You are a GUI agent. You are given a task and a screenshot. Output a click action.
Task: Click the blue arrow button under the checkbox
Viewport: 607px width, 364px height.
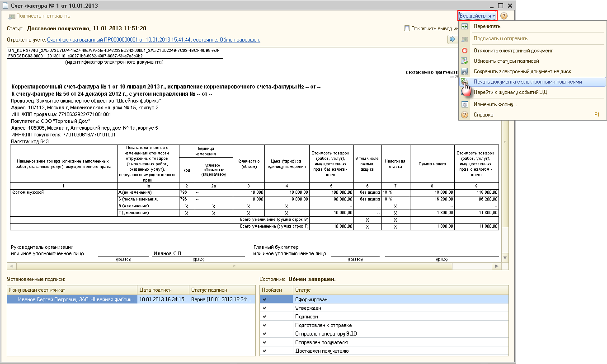pos(452,39)
